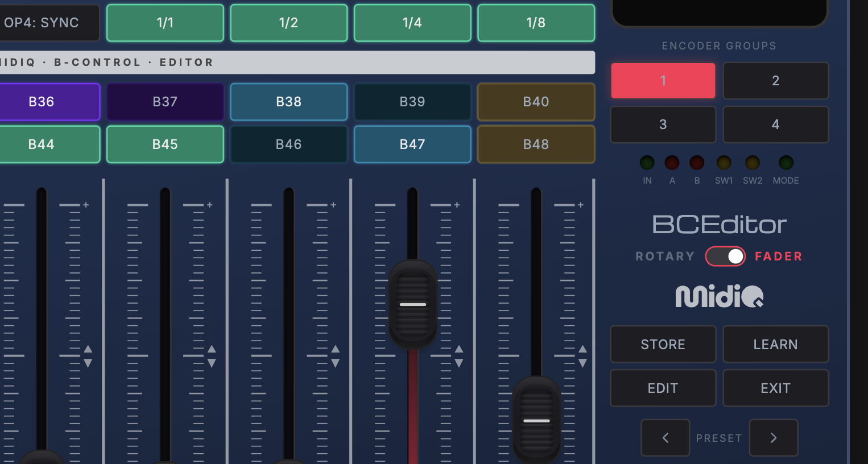Click the fader handle below B48

click(x=536, y=420)
